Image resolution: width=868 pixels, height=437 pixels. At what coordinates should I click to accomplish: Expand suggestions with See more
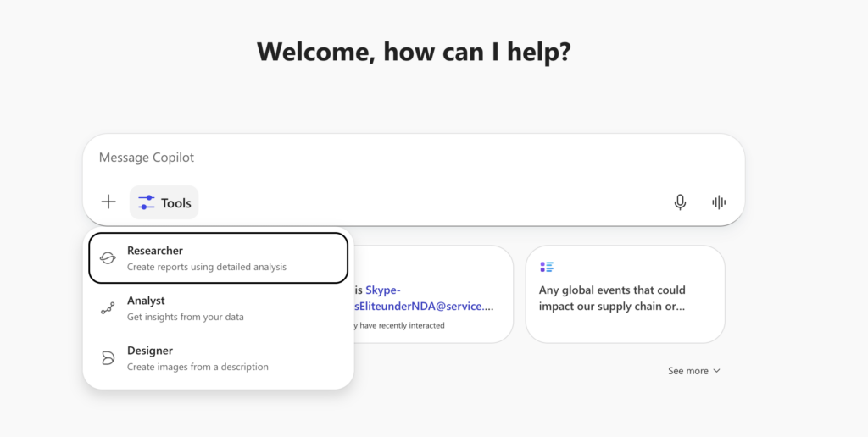pyautogui.click(x=687, y=371)
